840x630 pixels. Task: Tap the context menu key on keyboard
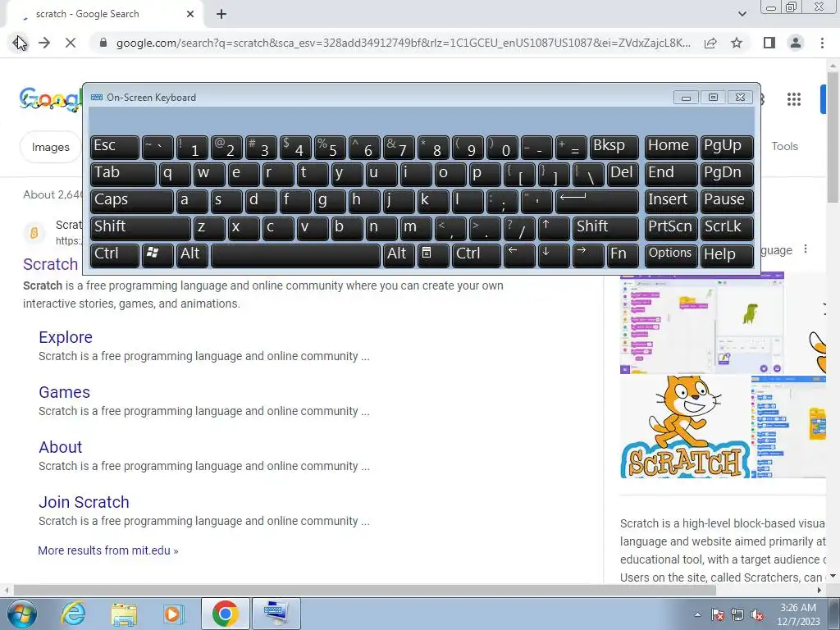pos(433,254)
